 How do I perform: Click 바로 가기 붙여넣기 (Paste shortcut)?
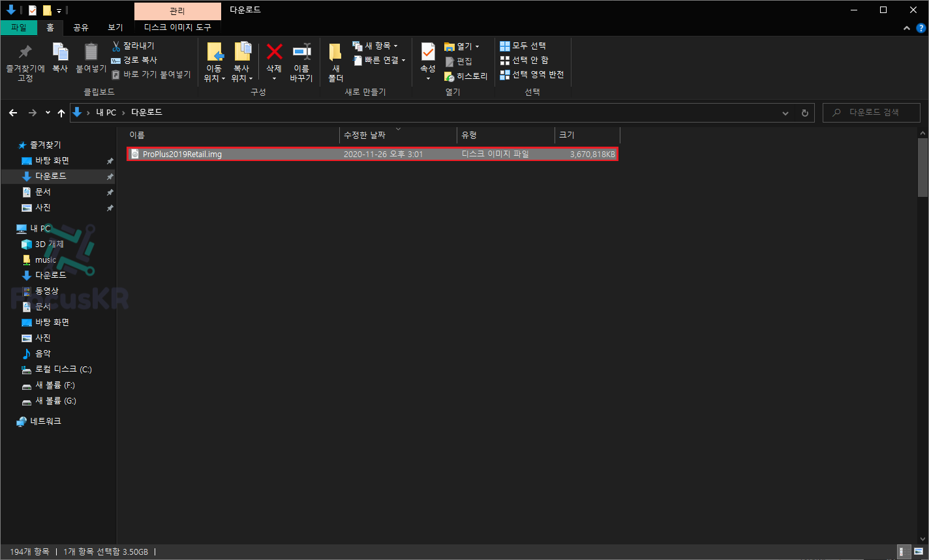coord(151,74)
